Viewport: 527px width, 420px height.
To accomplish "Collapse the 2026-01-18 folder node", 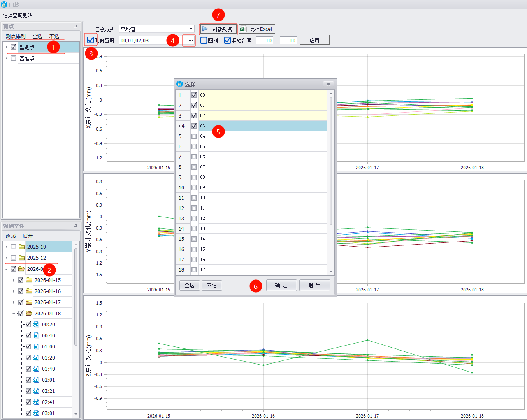I will coord(14,314).
